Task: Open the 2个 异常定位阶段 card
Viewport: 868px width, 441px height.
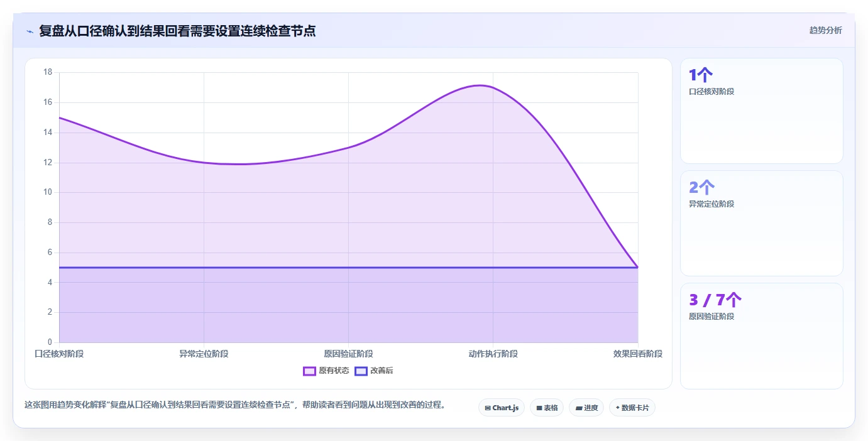Action: coord(762,223)
